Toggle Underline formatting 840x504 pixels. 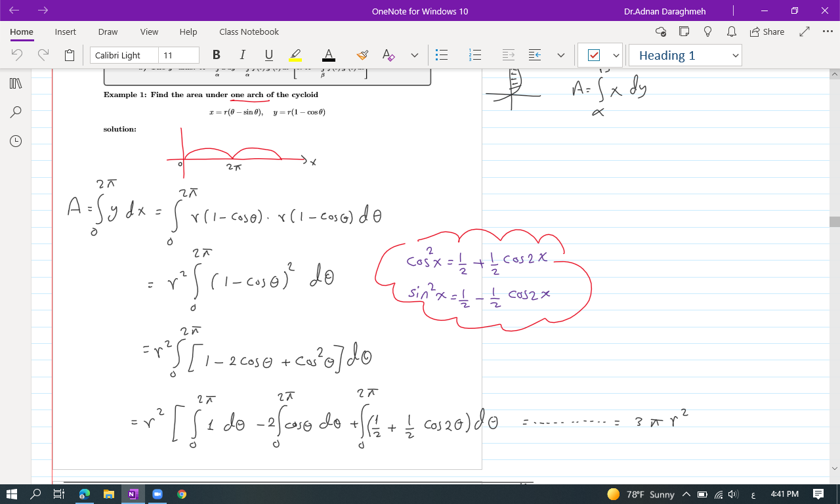[x=269, y=55]
